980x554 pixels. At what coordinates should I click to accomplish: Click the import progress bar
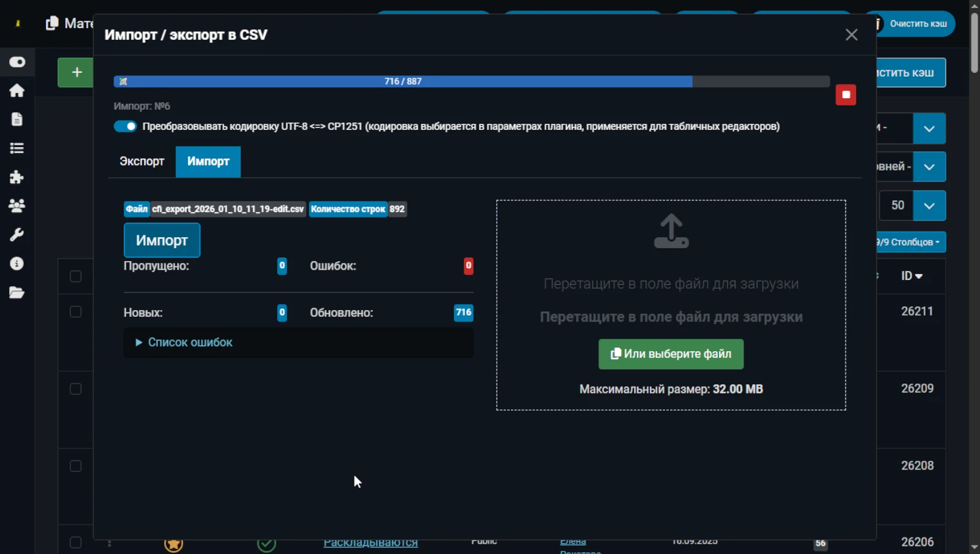[471, 82]
